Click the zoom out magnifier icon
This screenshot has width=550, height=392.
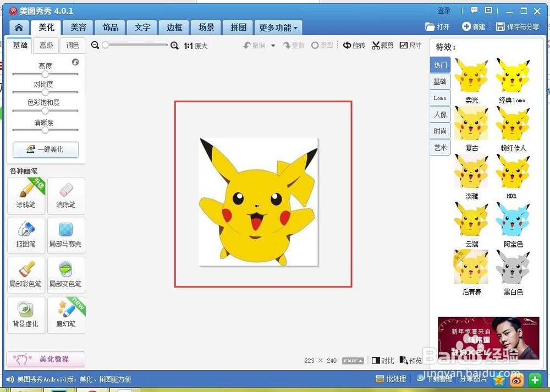point(95,45)
